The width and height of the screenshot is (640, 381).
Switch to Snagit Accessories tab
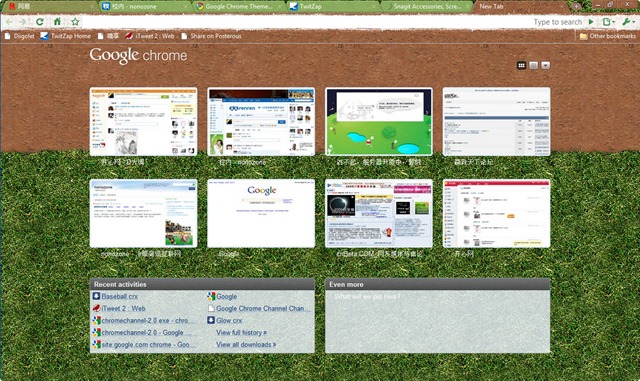point(427,7)
